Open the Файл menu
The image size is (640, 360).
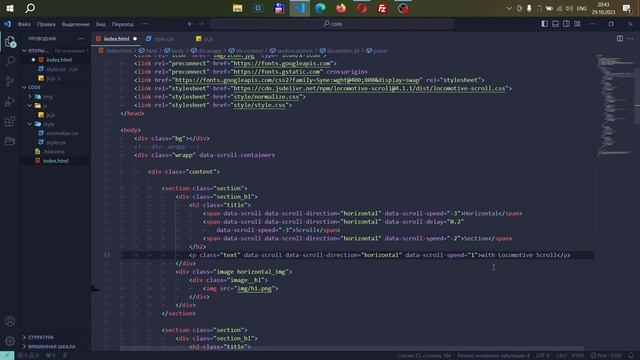coord(24,24)
